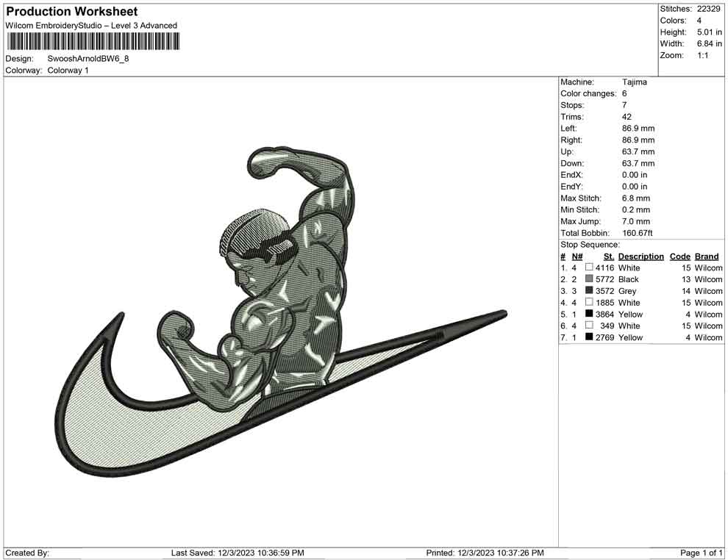
Task: Click the 'Created By:' footer label
Action: point(27,553)
